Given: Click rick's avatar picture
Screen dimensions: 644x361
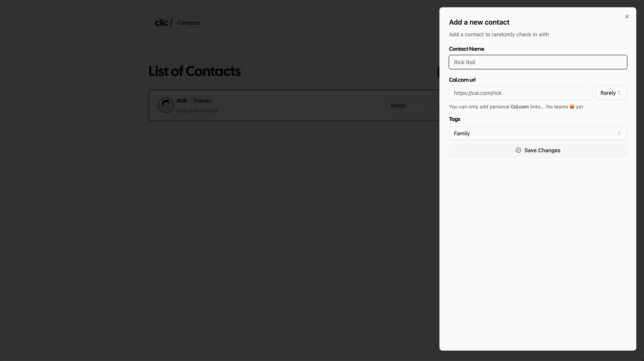Looking at the screenshot, I should [x=166, y=105].
